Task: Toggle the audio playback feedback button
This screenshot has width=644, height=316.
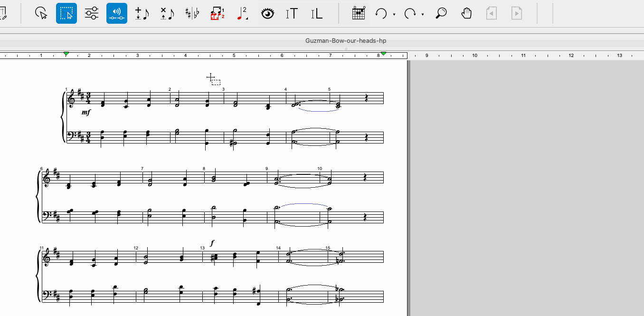Action: tap(117, 13)
